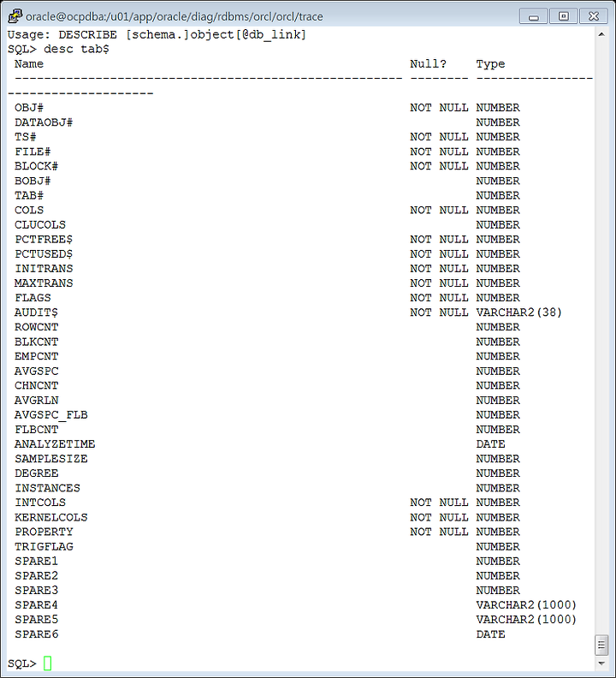This screenshot has width=616, height=678.
Task: Click the 'desc tab$' command text
Action: pos(76,49)
